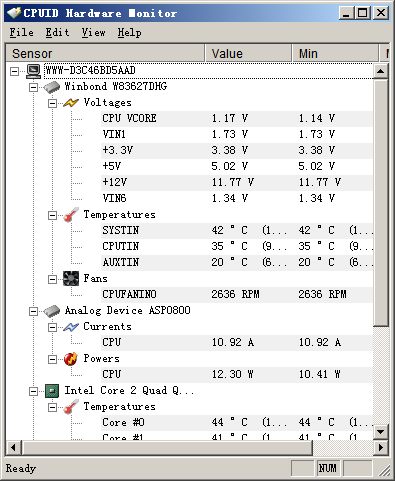Image resolution: width=395 pixels, height=481 pixels.
Task: Open the View menu
Action: [93, 32]
